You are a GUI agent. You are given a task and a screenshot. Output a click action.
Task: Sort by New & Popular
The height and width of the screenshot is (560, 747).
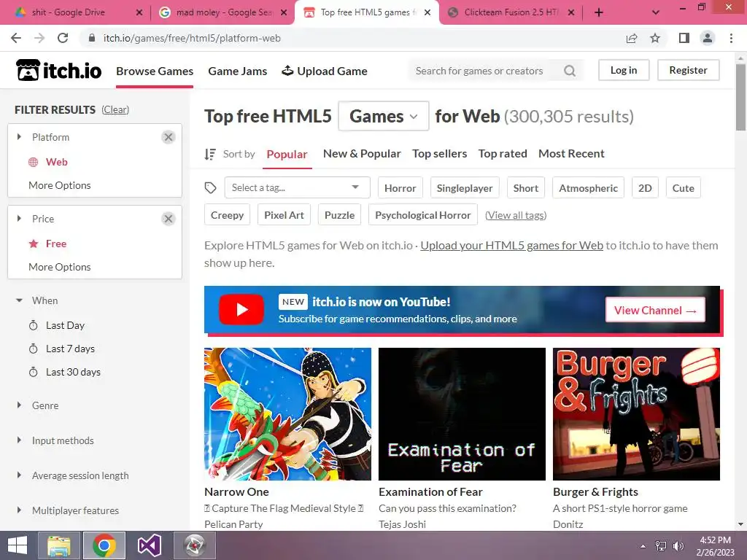362,154
